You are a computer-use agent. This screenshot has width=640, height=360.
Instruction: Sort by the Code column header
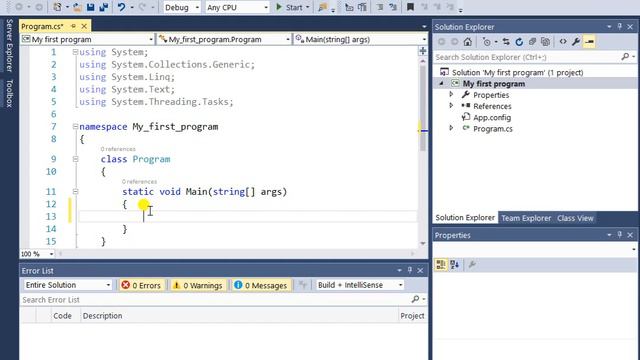62,316
